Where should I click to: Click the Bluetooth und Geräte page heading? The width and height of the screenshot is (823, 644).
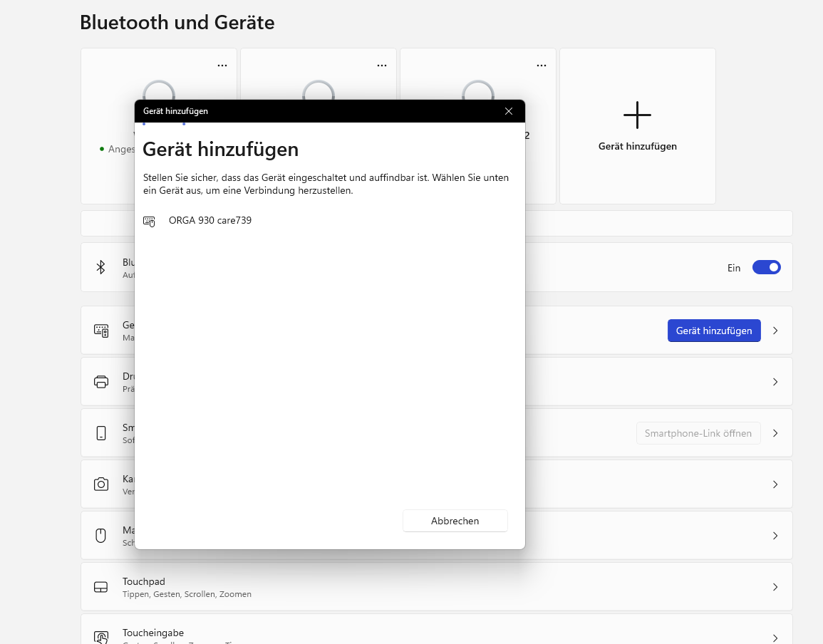pos(177,23)
